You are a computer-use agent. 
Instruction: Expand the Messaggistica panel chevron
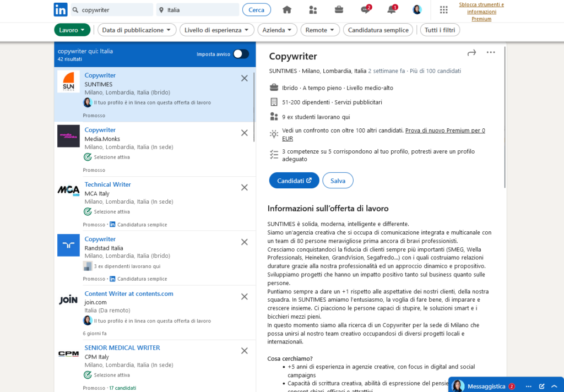tap(554, 386)
